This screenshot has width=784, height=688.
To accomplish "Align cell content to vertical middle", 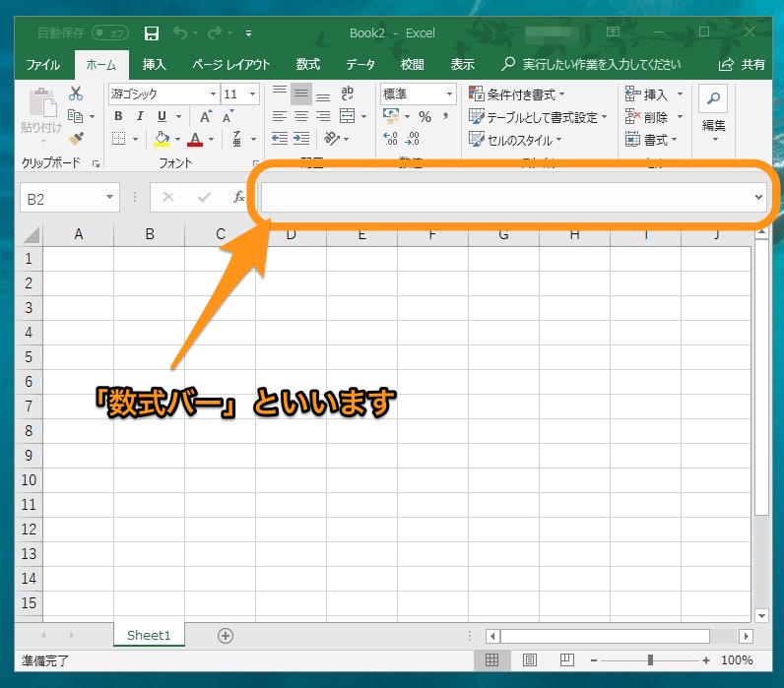I will pos(301,93).
